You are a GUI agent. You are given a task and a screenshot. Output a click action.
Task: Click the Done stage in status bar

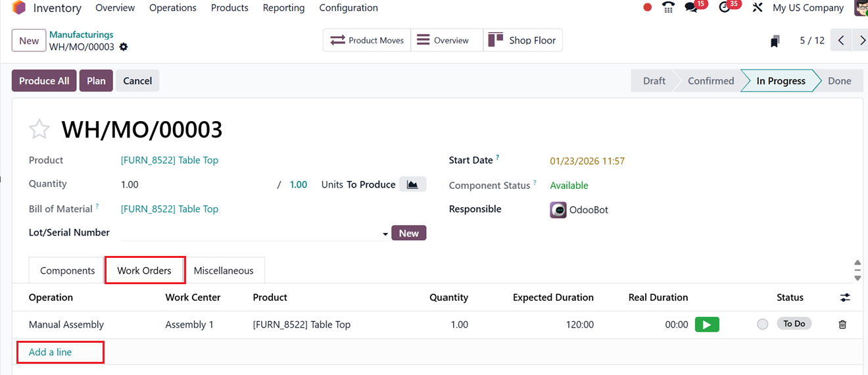pos(839,81)
